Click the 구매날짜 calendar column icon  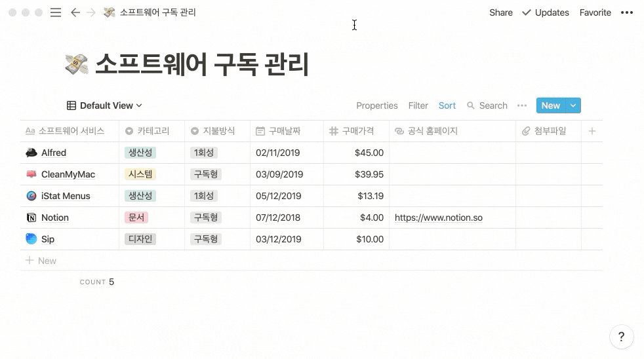pos(260,131)
